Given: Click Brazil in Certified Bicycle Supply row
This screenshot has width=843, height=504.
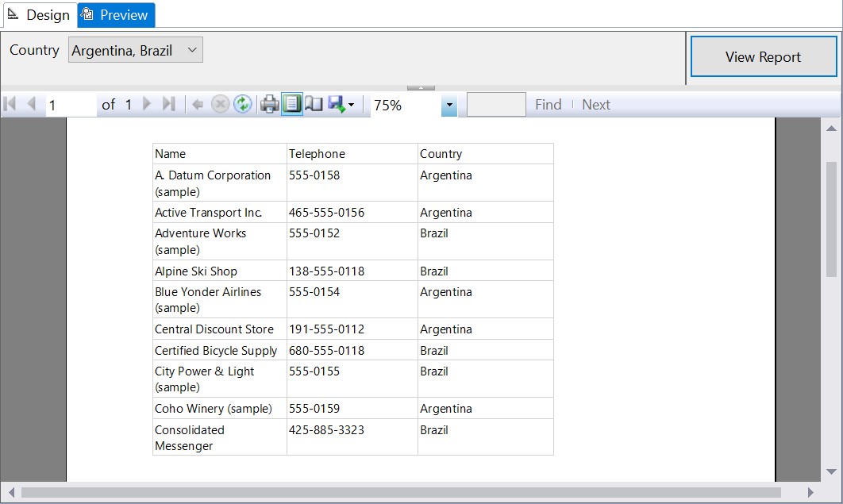Looking at the screenshot, I should pyautogui.click(x=434, y=350).
